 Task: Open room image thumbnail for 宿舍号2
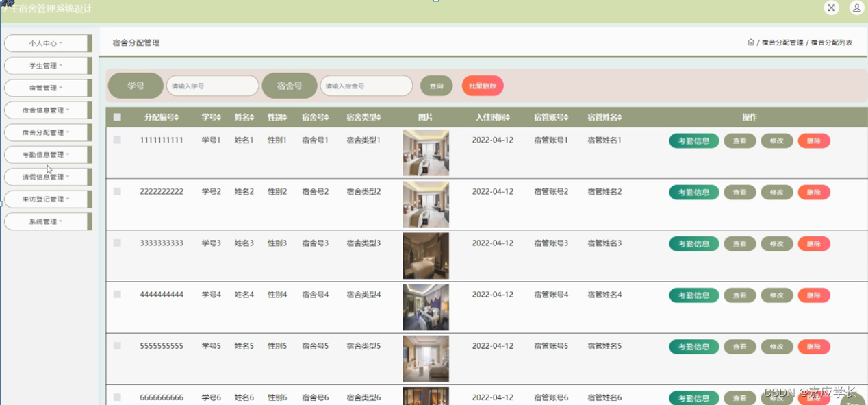pyautogui.click(x=426, y=204)
